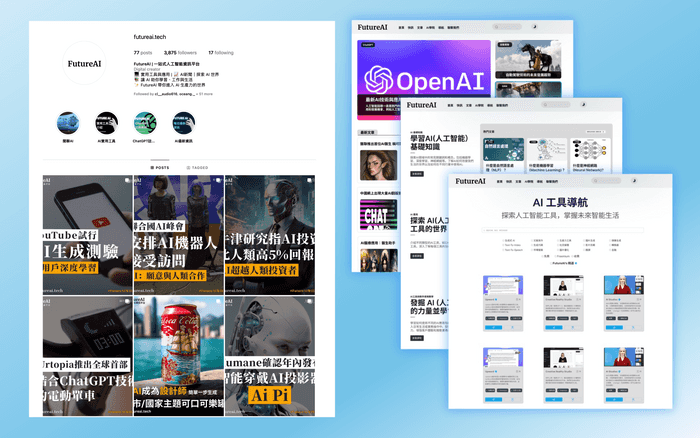
Task: Toggle dark mode in the 學習AI window
Action: (583, 104)
